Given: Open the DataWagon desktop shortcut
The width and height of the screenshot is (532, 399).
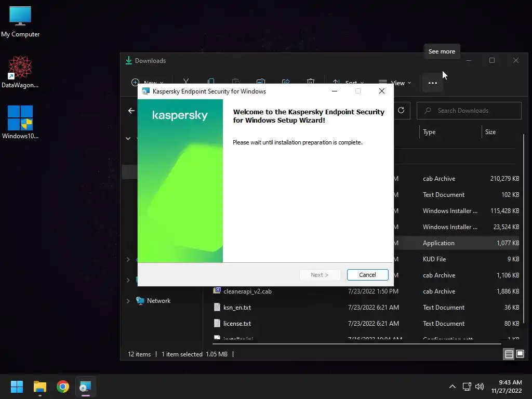Looking at the screenshot, I should coord(20,72).
